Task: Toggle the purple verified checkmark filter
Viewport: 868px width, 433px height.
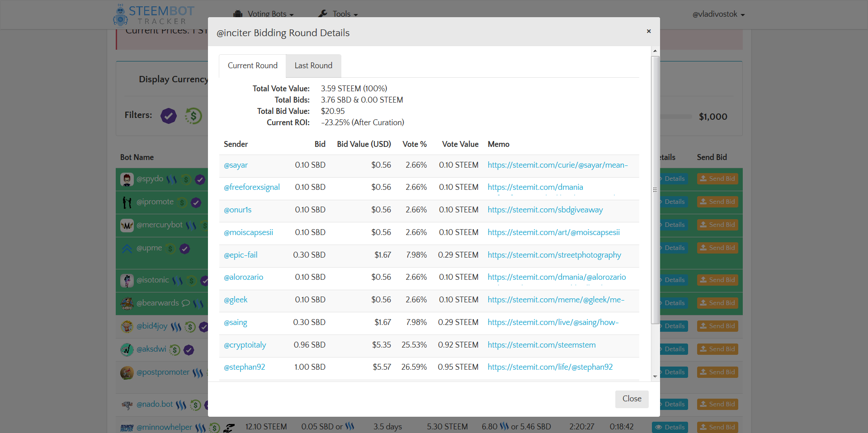Action: pos(169,116)
